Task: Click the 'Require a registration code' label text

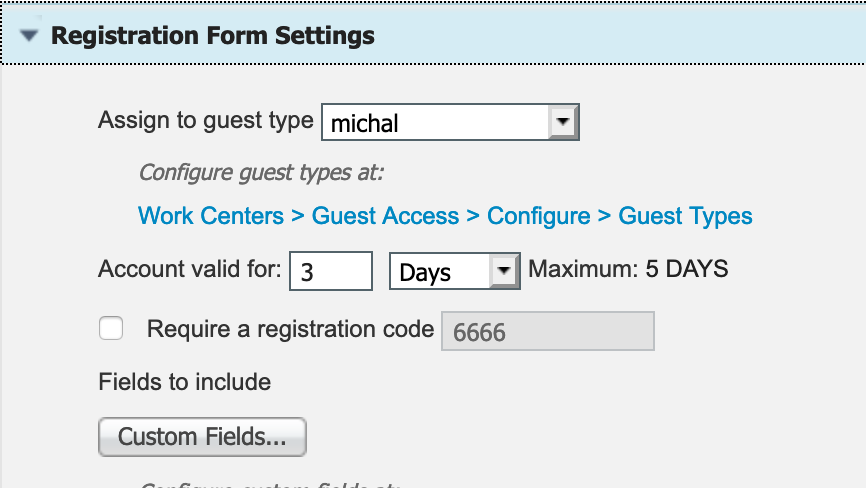Action: 291,329
